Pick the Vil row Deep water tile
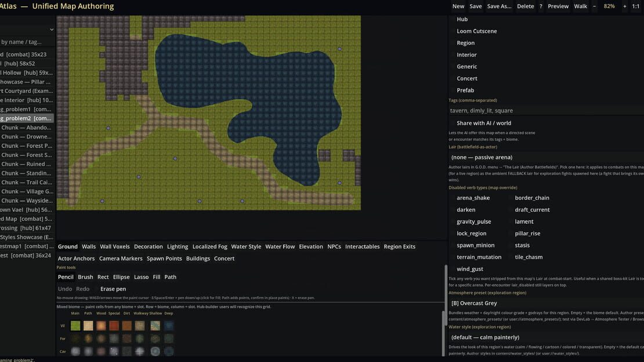Viewport: 644px width, 362px height. coord(169,326)
